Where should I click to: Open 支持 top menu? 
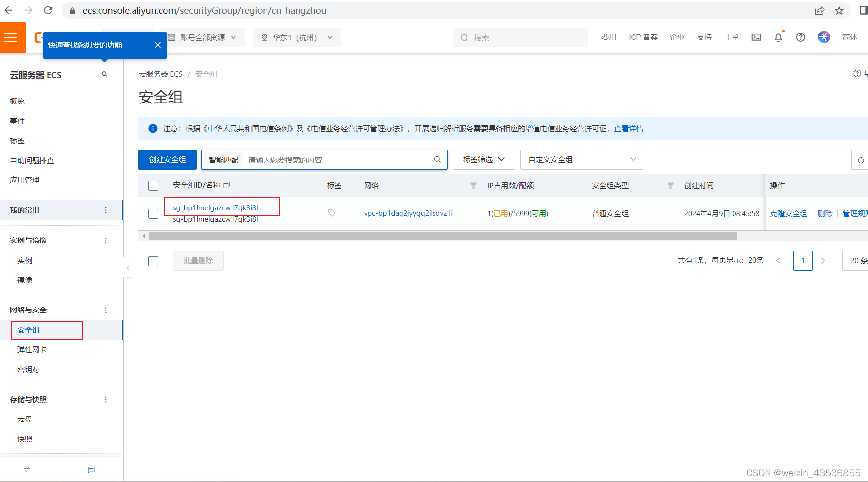(x=704, y=37)
